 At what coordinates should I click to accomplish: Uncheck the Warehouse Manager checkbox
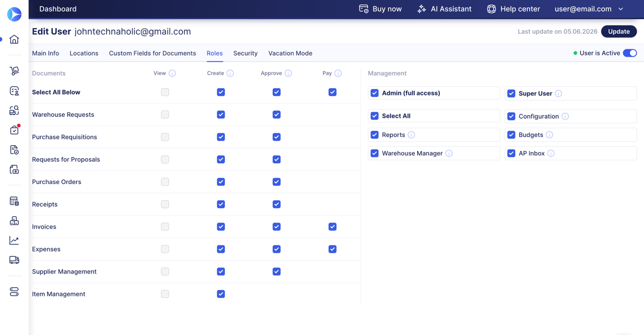pyautogui.click(x=374, y=153)
